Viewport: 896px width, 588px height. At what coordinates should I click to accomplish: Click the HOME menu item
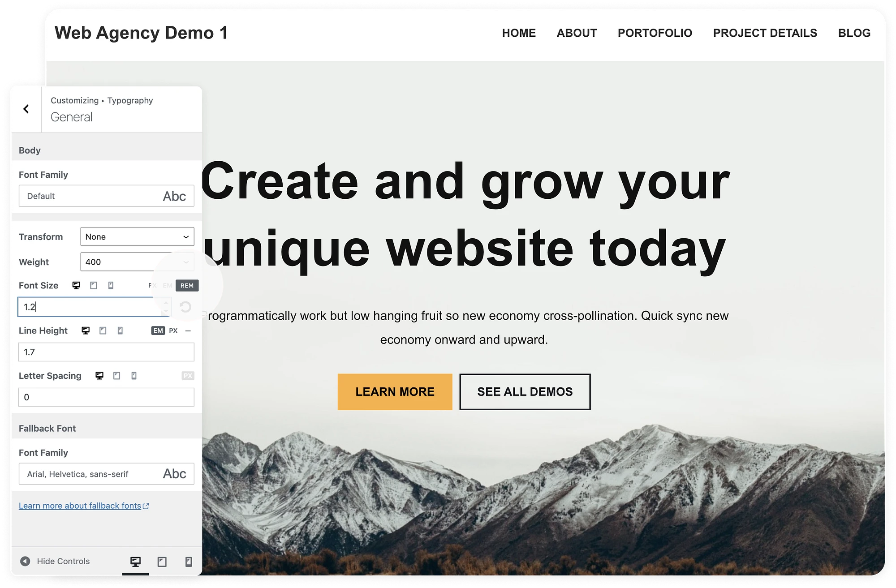(x=519, y=32)
